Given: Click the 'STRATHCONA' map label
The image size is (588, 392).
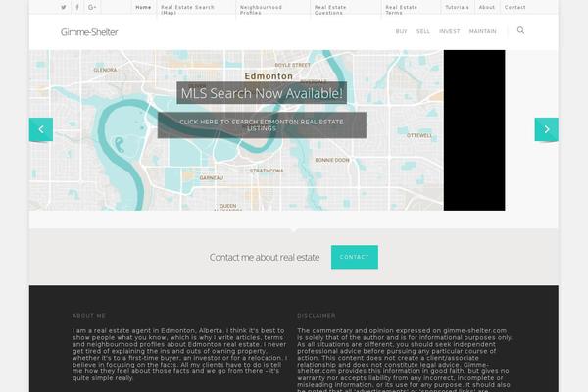Looking at the screenshot, I should [267, 171].
